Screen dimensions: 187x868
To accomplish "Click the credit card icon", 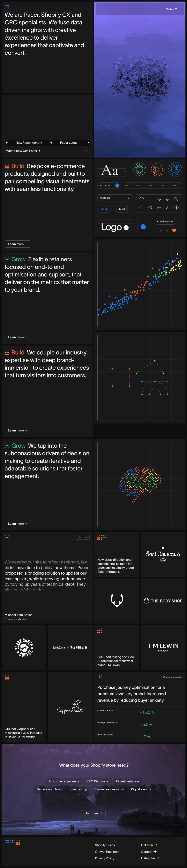I will coord(159,208).
